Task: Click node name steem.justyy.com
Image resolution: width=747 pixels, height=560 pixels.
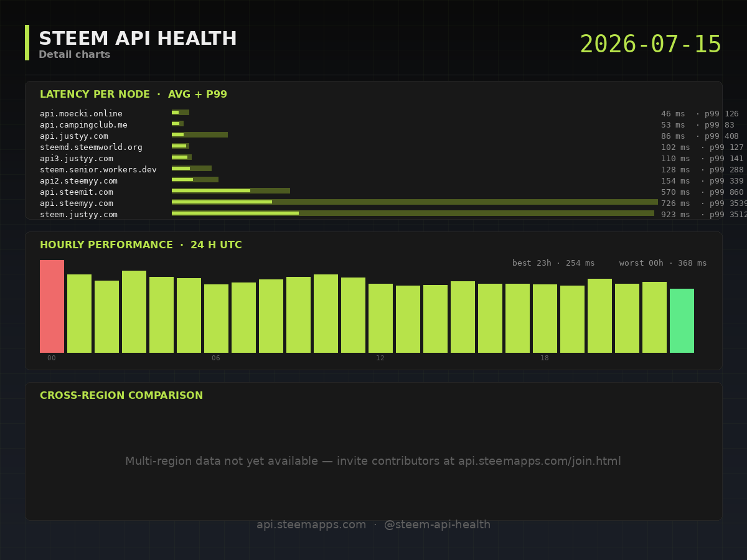Action: [x=78, y=215]
